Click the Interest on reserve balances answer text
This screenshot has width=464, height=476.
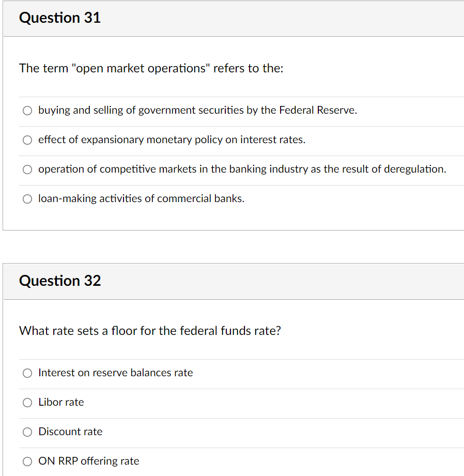point(116,373)
